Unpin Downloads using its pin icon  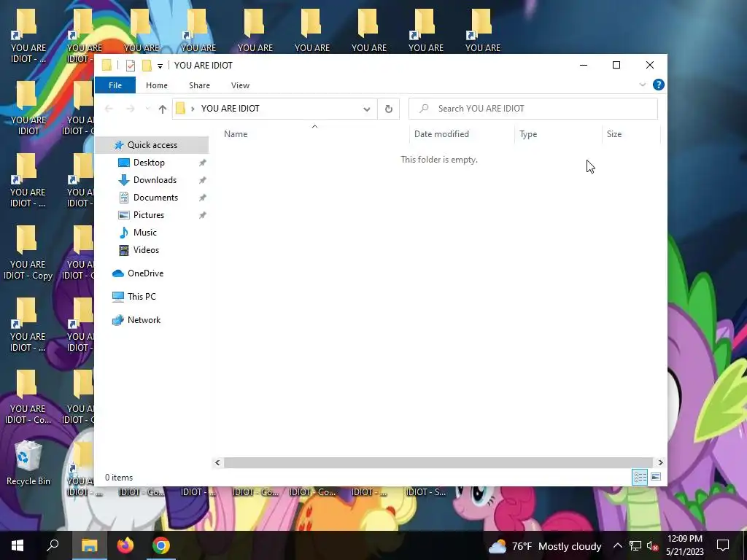pos(203,181)
